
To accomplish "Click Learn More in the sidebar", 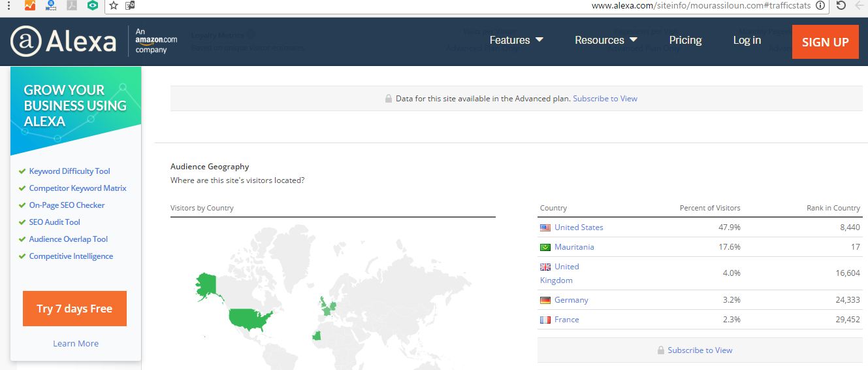I will (76, 343).
